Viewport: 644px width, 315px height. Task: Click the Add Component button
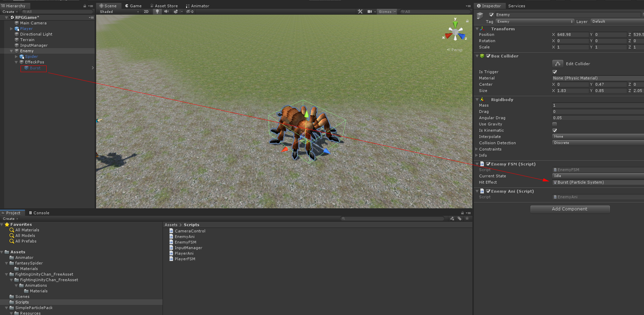pyautogui.click(x=570, y=209)
